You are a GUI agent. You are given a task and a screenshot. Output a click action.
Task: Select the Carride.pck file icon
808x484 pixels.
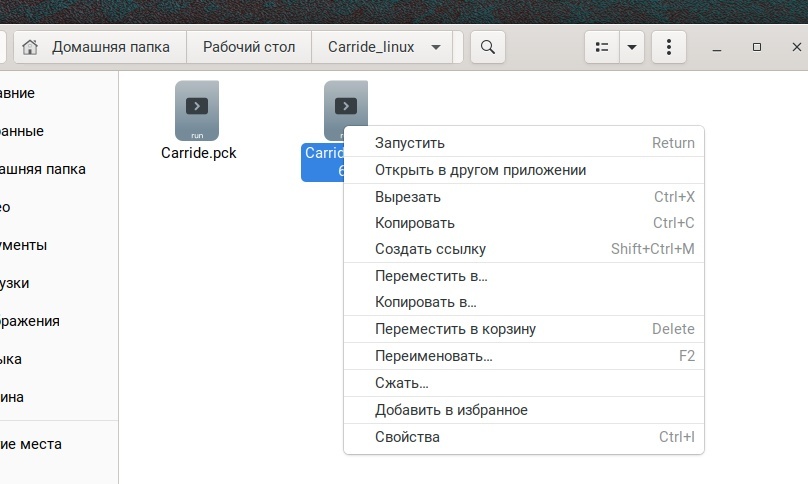click(197, 110)
